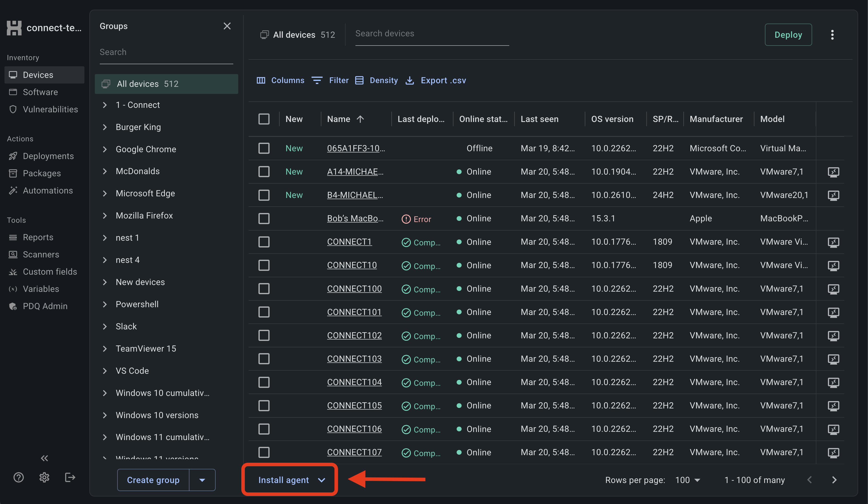This screenshot has width=868, height=504.
Task: Click the PDQ Connect logo icon
Action: (14, 28)
